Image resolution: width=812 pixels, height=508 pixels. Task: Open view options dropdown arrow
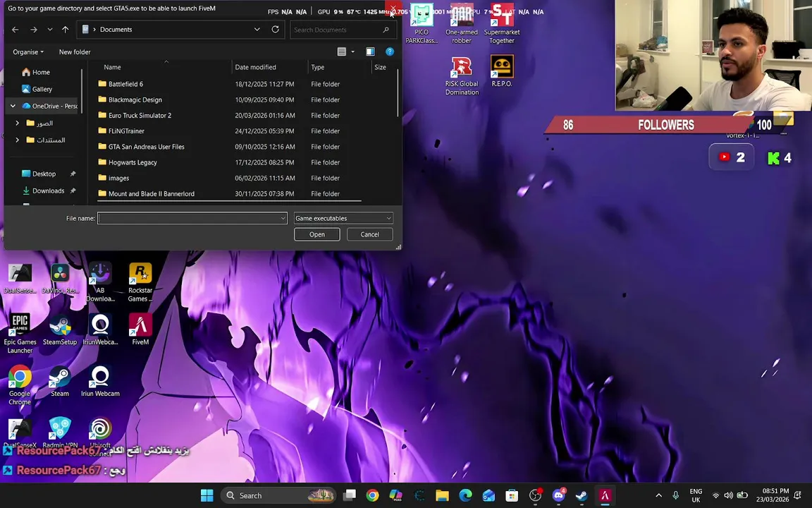click(353, 52)
